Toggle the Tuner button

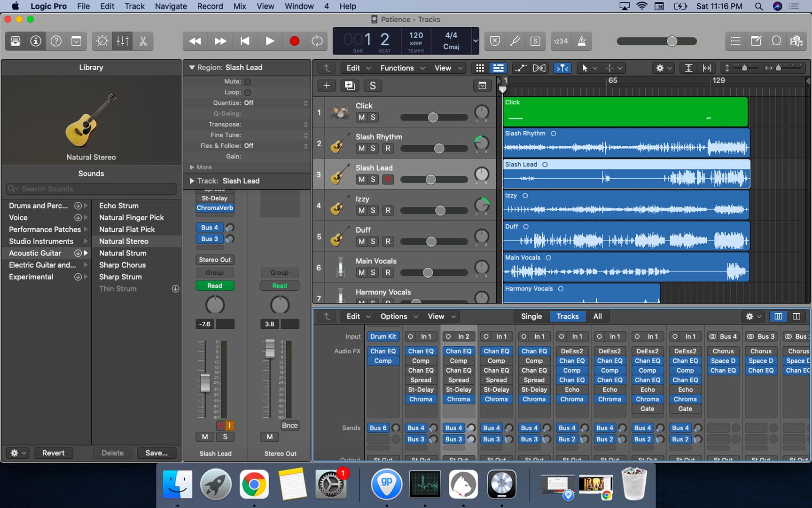[x=515, y=41]
